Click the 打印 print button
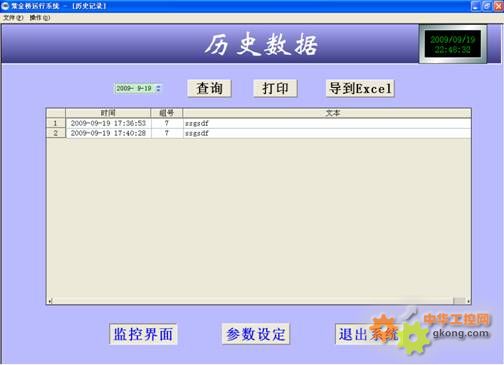This screenshot has height=365, width=504. (x=275, y=88)
